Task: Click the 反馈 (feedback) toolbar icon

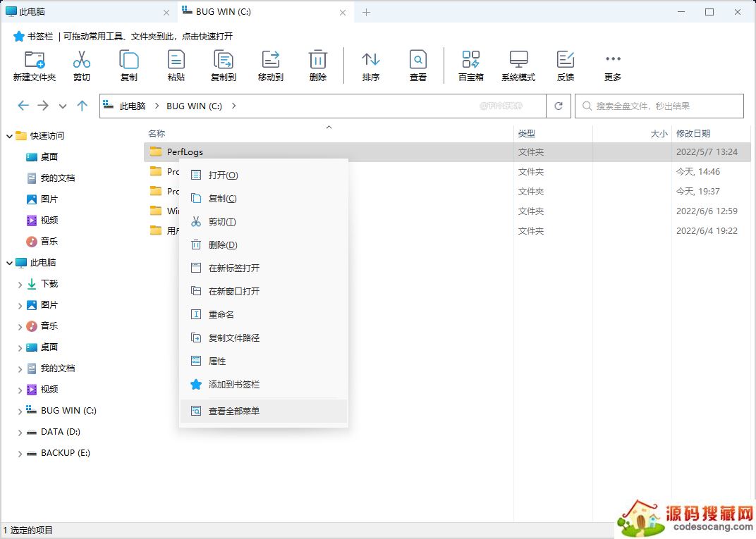Action: pos(566,60)
